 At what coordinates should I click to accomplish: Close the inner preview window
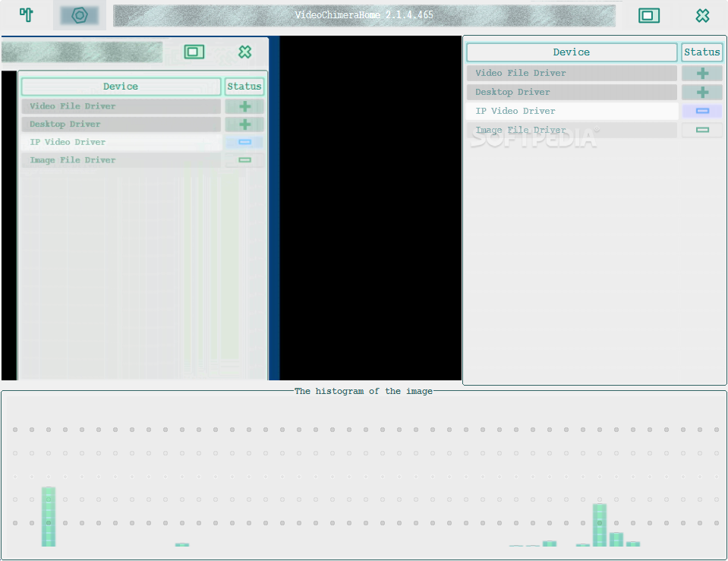(244, 52)
